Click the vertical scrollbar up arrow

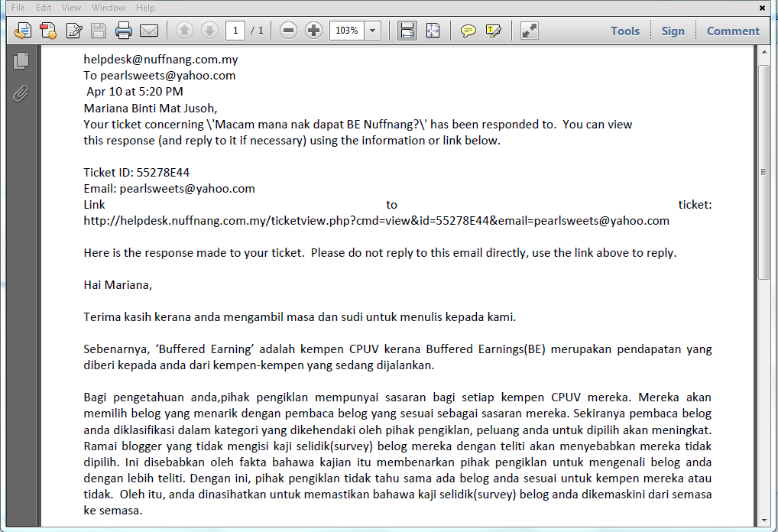pos(763,52)
